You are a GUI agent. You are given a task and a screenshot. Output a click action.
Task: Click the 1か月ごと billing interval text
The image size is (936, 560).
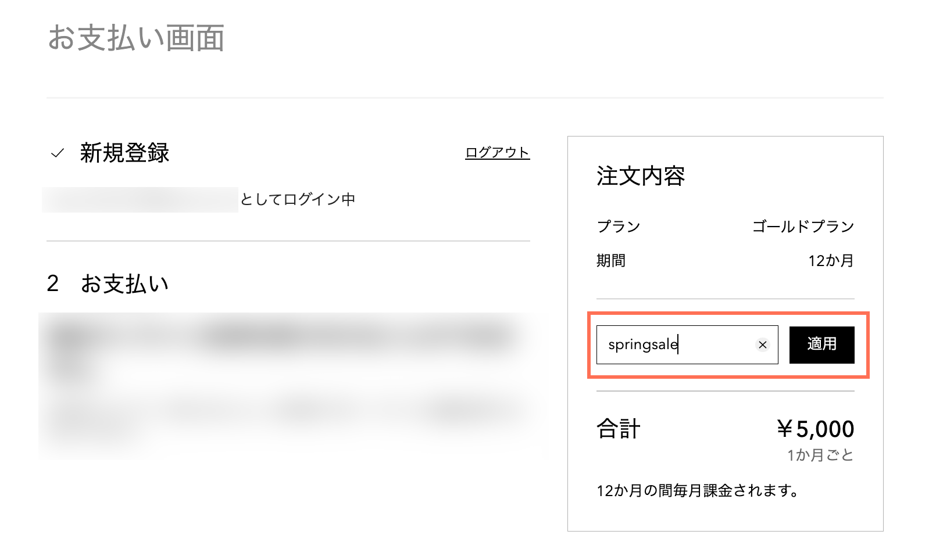[x=820, y=455]
